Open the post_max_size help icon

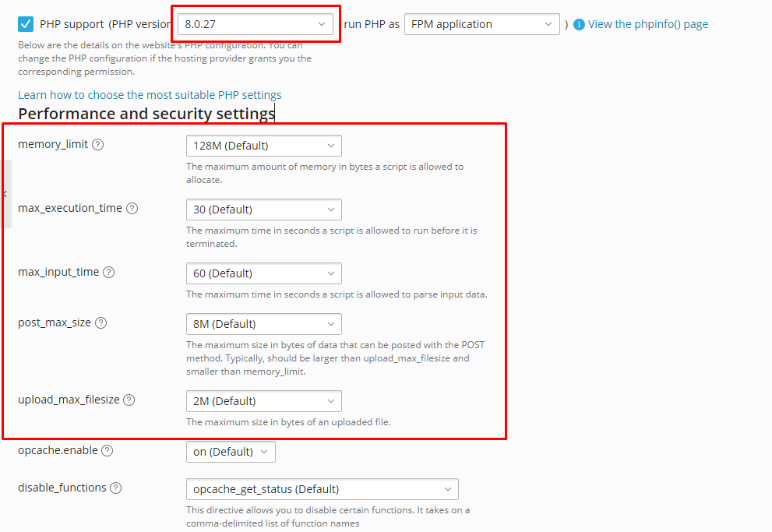click(x=100, y=322)
